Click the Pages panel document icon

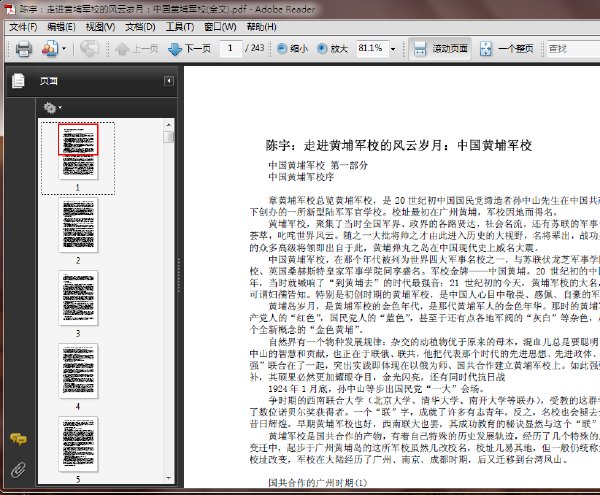(x=18, y=81)
